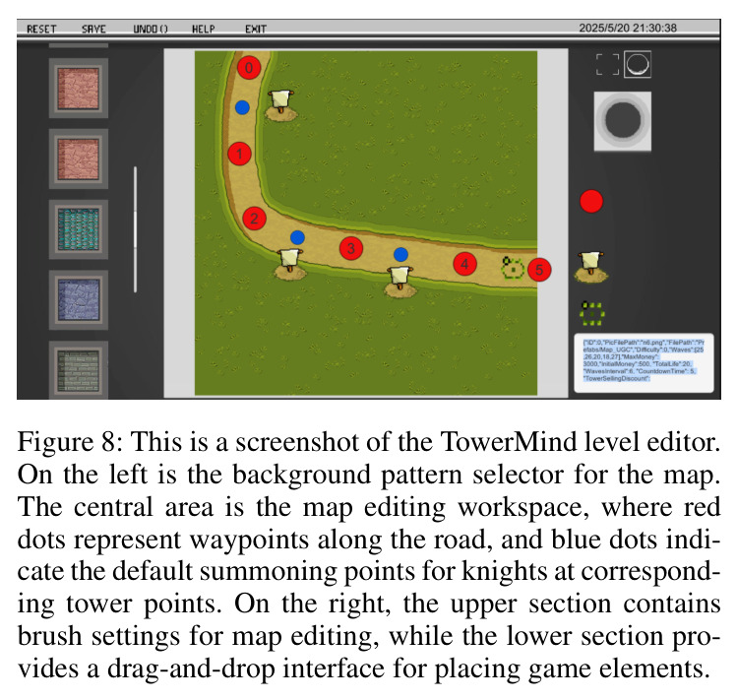Open HELP from the top bar
The image size is (737, 700).
tap(203, 30)
